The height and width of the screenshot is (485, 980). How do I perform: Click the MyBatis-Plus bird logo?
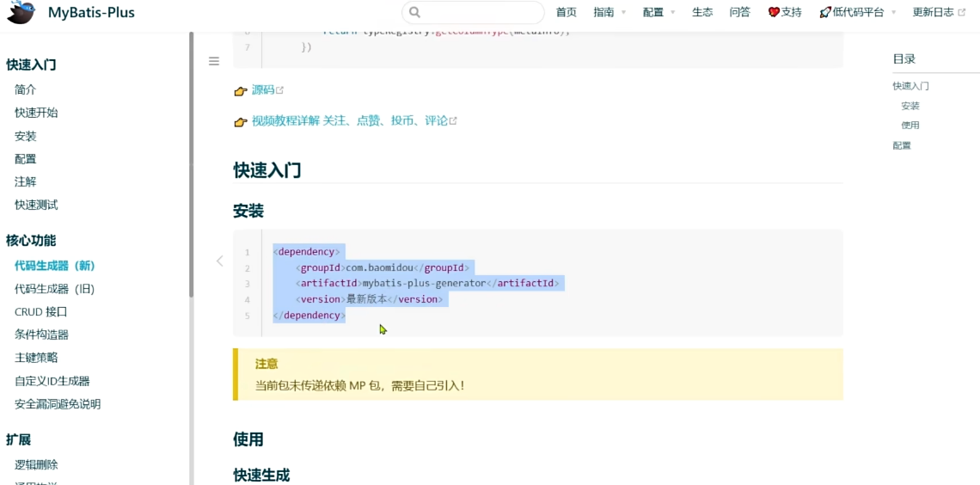21,13
